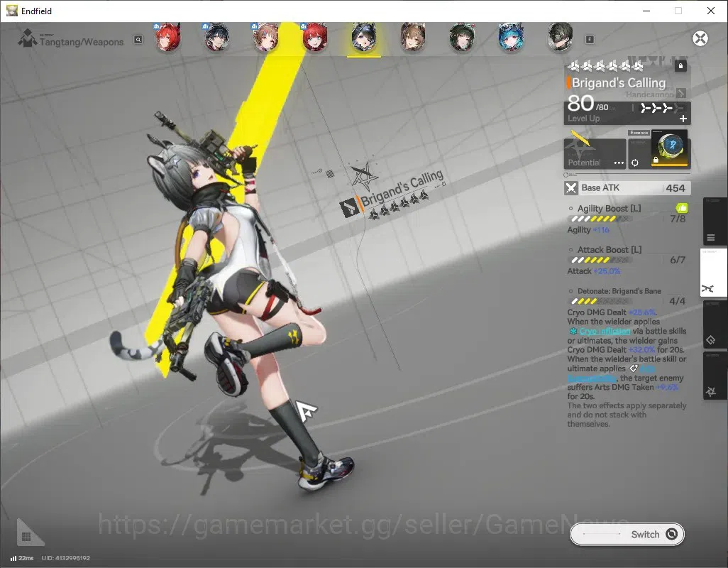Click the Agility Boost [L] skill name

[x=609, y=209]
